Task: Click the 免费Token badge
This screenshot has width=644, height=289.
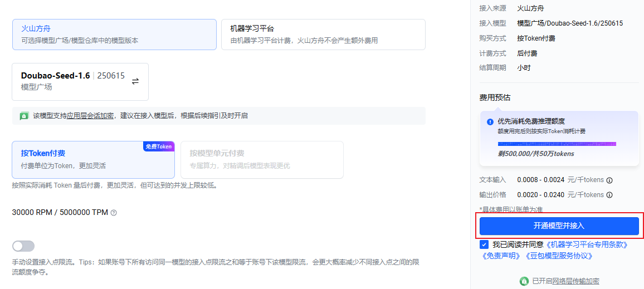Action: pyautogui.click(x=159, y=146)
